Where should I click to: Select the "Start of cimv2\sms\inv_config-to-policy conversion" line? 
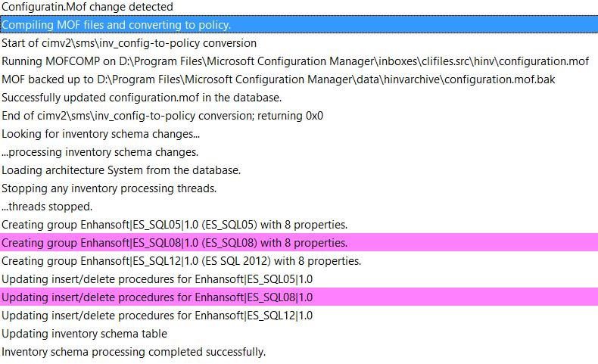click(129, 43)
